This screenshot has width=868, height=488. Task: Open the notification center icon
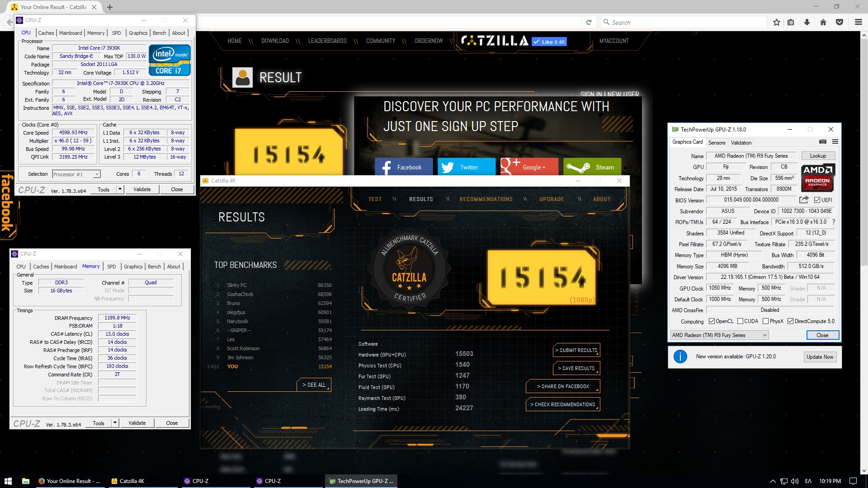[853, 481]
